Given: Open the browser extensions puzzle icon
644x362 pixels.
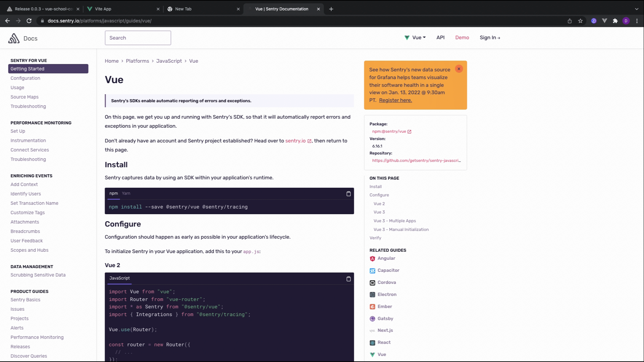Looking at the screenshot, I should (615, 21).
